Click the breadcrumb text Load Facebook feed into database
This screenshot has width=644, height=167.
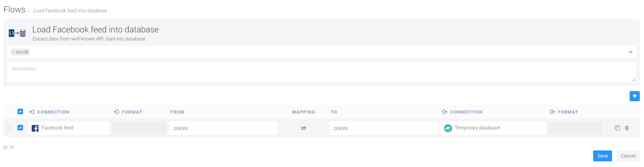(x=70, y=11)
